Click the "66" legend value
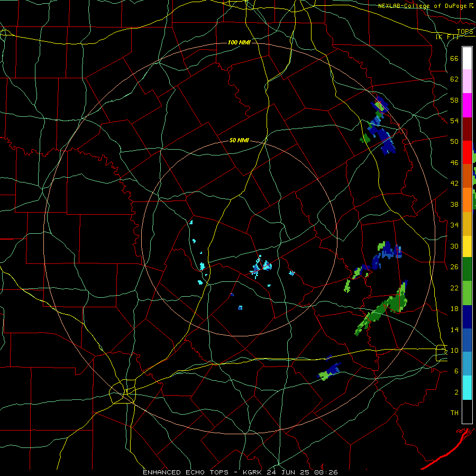Viewport: 476px width, 476px height. click(x=454, y=58)
